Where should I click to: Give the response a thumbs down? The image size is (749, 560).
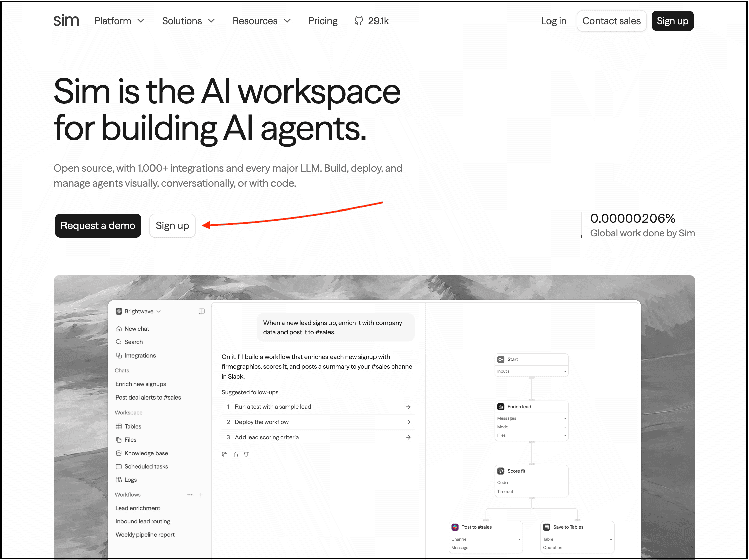[247, 455]
